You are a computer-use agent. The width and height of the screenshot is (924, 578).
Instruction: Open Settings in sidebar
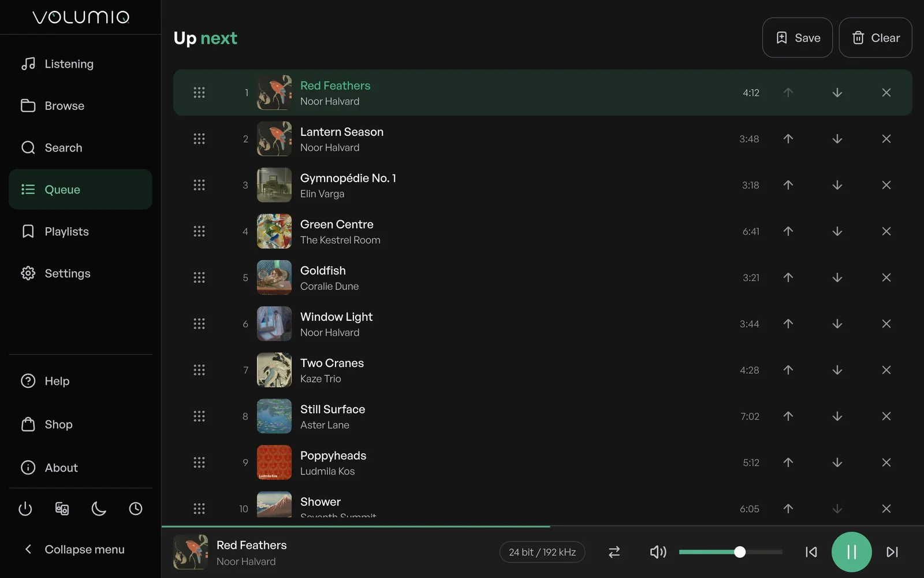click(x=80, y=273)
